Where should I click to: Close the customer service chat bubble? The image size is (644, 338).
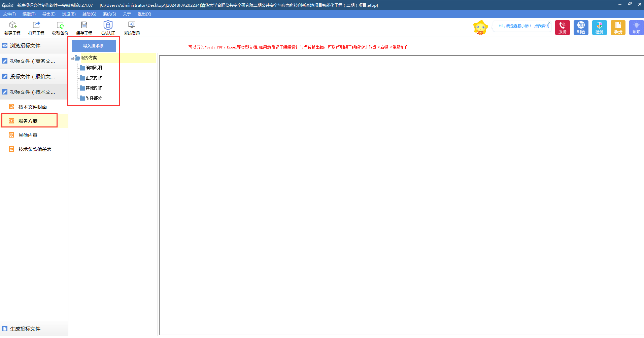click(549, 23)
